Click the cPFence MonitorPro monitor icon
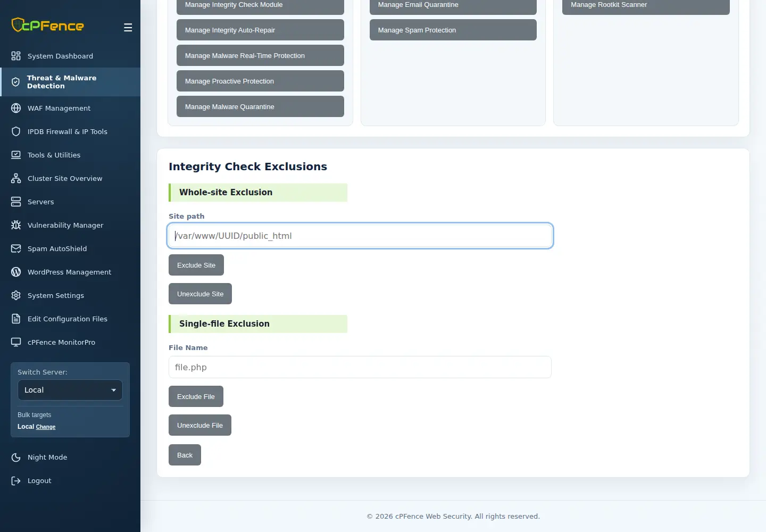The height and width of the screenshot is (532, 766). click(x=16, y=342)
